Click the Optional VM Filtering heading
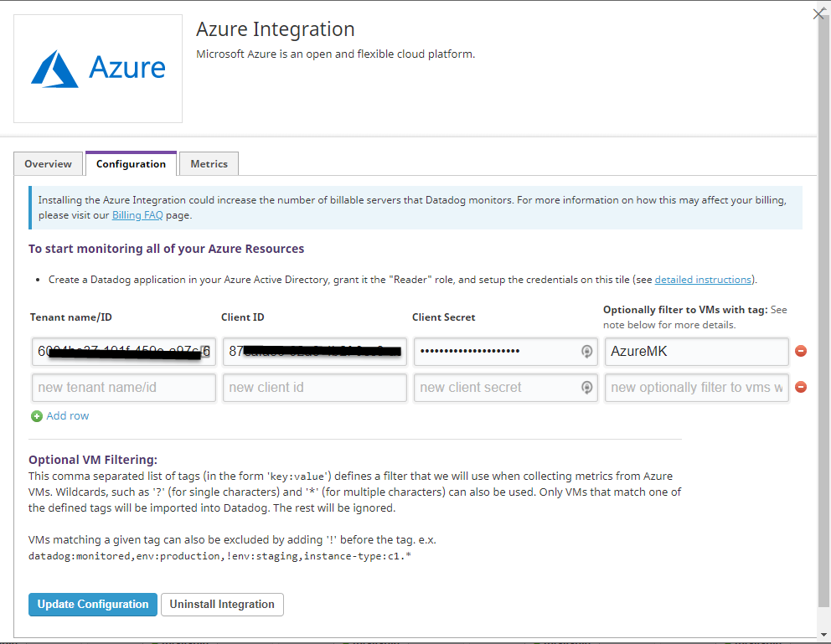Image resolution: width=831 pixels, height=644 pixels. tap(93, 460)
